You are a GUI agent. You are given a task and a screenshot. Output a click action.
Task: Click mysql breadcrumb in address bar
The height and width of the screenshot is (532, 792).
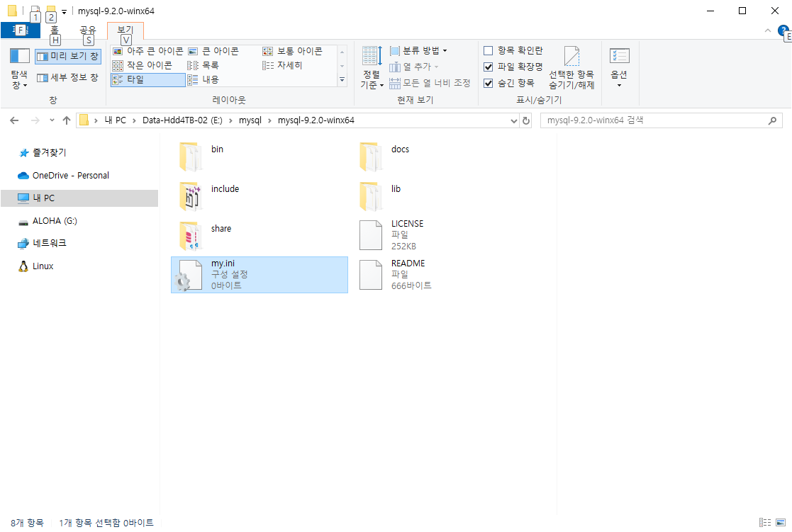[250, 120]
